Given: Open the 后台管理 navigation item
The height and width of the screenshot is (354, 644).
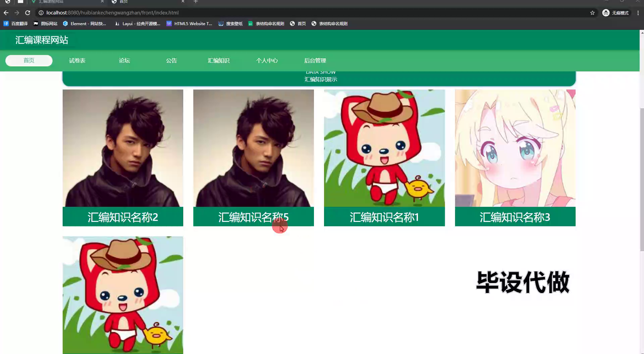Looking at the screenshot, I should click(x=315, y=60).
